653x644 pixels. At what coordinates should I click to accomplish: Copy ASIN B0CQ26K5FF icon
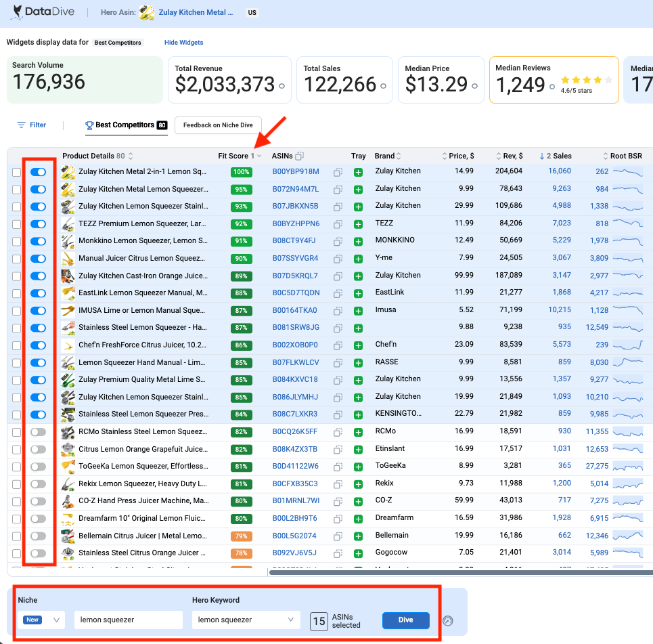pyautogui.click(x=338, y=432)
